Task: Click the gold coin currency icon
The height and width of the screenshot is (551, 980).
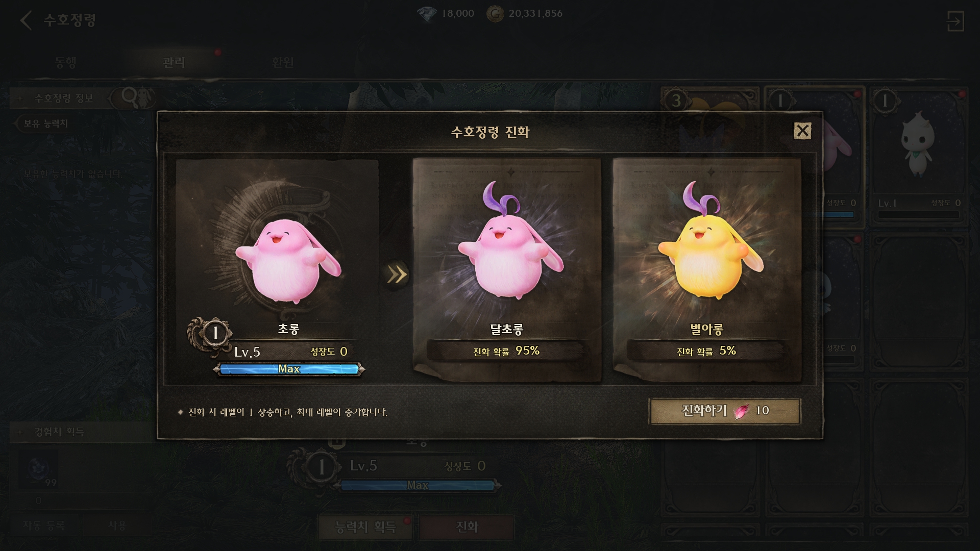Action: [x=494, y=14]
